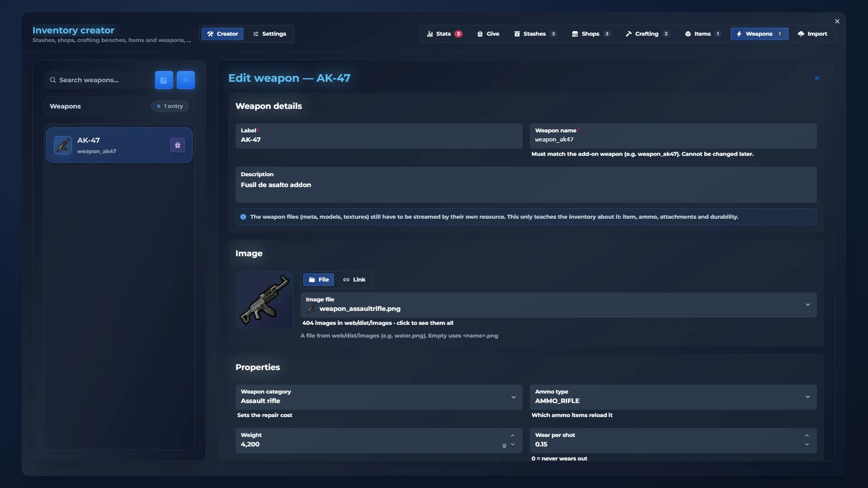
Task: Open the Stats tab
Action: pos(444,34)
